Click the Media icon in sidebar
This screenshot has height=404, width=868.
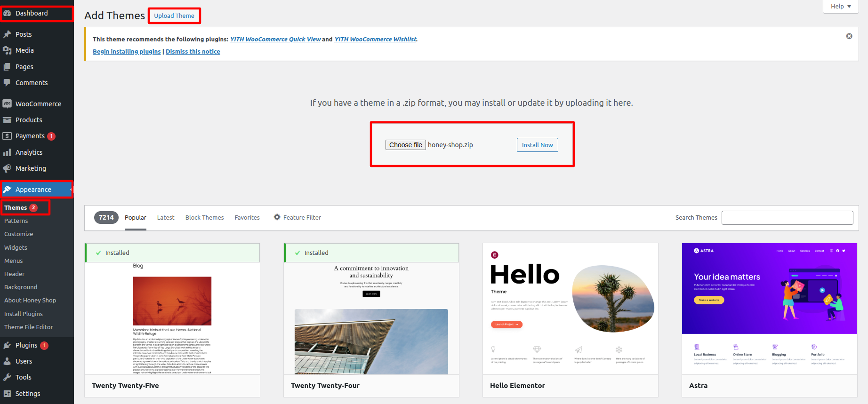click(7, 50)
